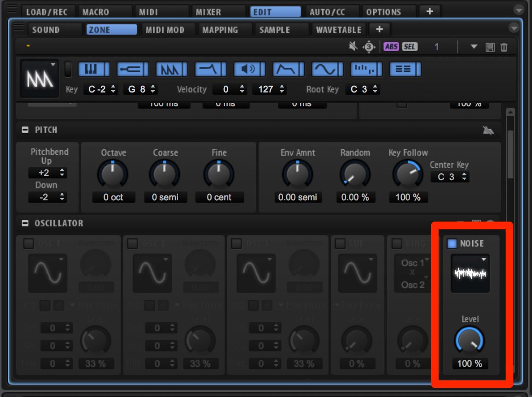This screenshot has height=397, width=532.
Task: Click the hamburger handle beside the SOUND tab
Action: [x=19, y=27]
